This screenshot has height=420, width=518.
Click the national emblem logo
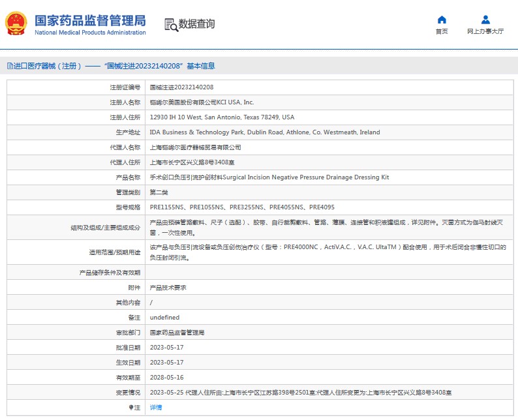pos(16,23)
